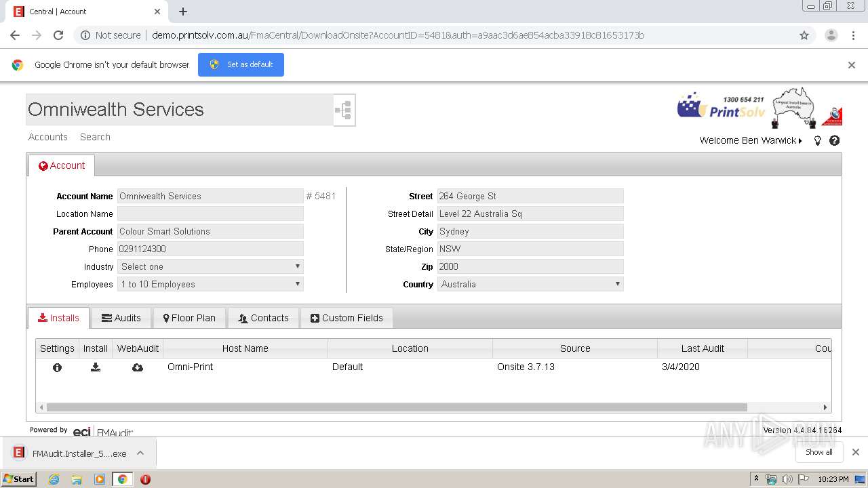This screenshot has width=868, height=488.
Task: Close the downloads shelf
Action: coord(856,452)
